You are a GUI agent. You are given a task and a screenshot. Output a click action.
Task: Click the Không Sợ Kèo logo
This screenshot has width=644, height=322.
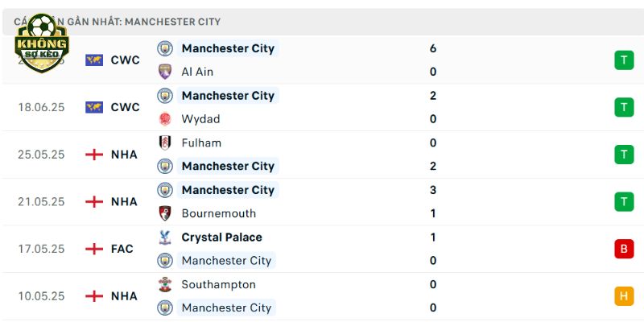pos(42,43)
